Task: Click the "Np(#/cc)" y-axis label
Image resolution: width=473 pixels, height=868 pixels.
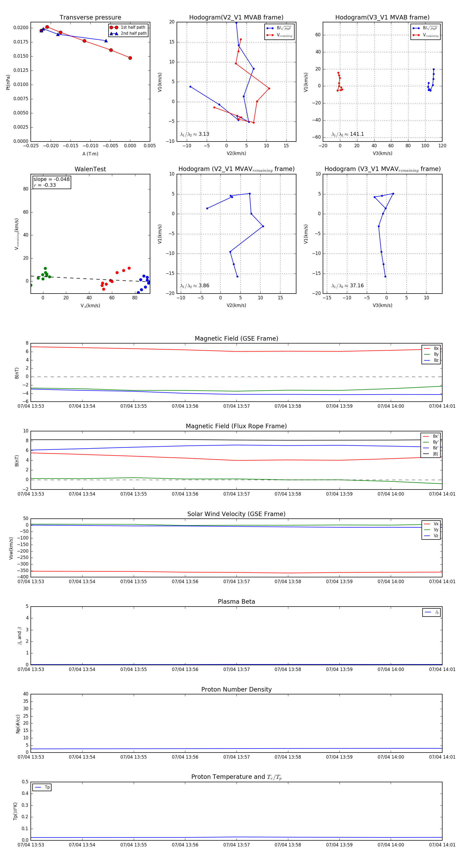Action: pos(18,724)
